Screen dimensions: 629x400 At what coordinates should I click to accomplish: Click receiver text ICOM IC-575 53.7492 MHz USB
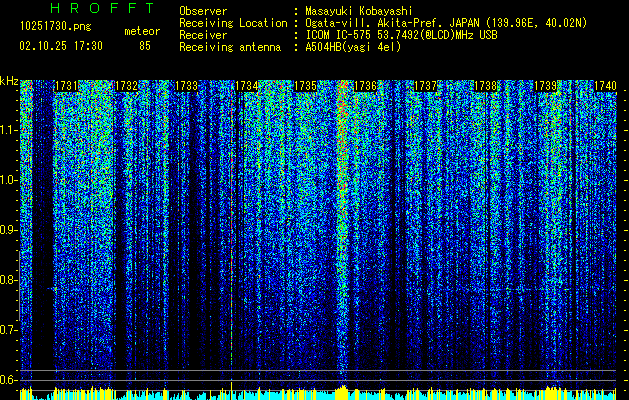(401, 35)
